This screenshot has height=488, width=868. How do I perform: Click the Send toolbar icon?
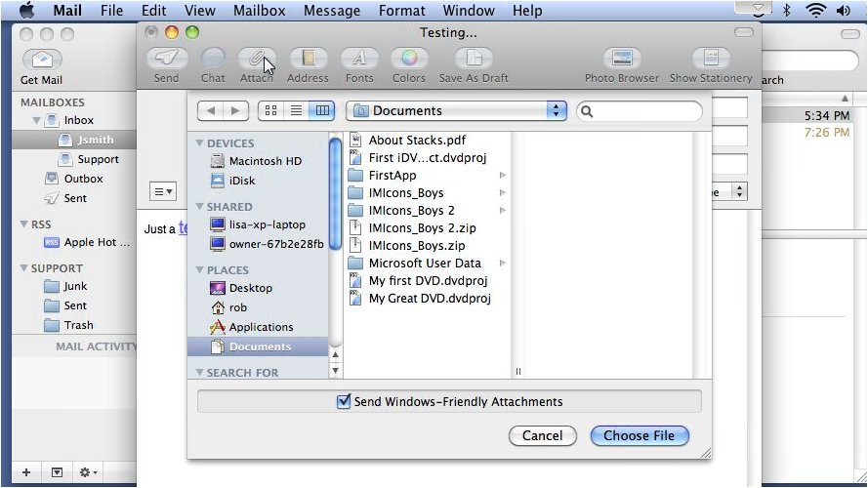tap(167, 59)
